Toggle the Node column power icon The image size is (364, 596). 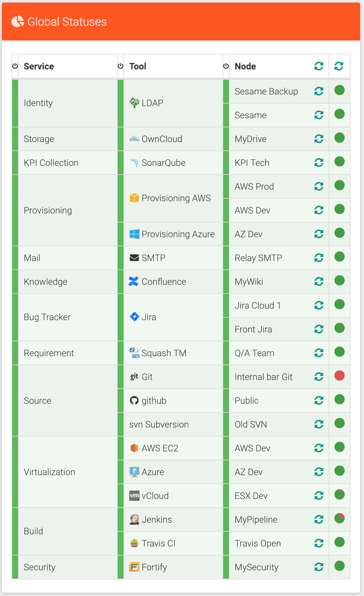[226, 66]
